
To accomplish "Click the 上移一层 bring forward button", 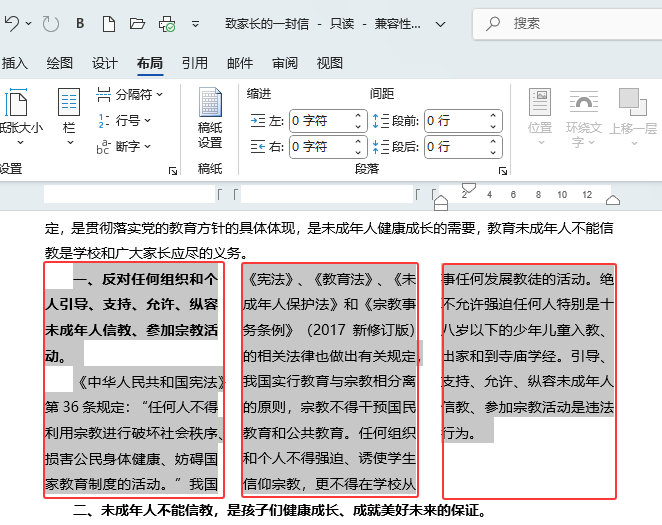I will 633,117.
